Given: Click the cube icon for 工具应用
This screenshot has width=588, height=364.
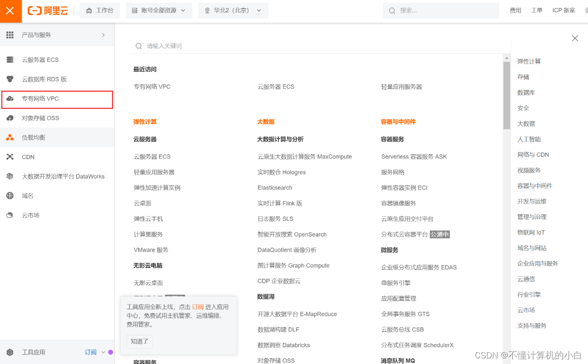Looking at the screenshot, I should click(10, 352).
